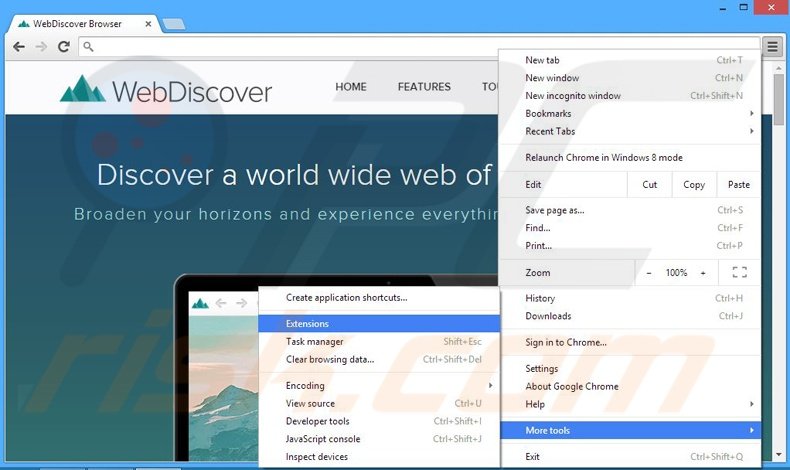The height and width of the screenshot is (470, 790).
Task: Expand the Encoding submenu
Action: click(x=379, y=385)
